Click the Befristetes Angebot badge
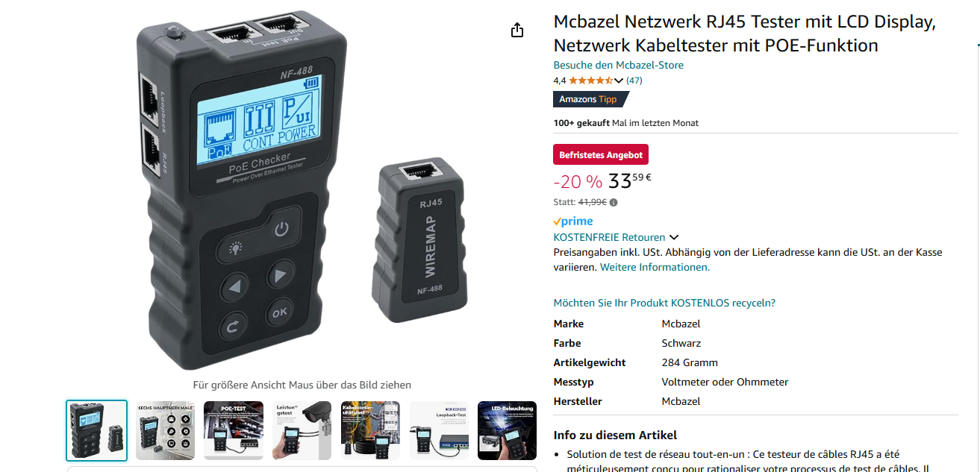The width and height of the screenshot is (980, 472). click(601, 154)
